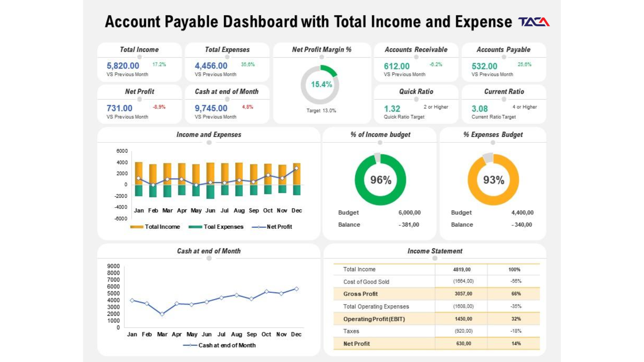This screenshot has width=644, height=362.
Task: Click the 96% income budget donut chart
Action: [380, 179]
